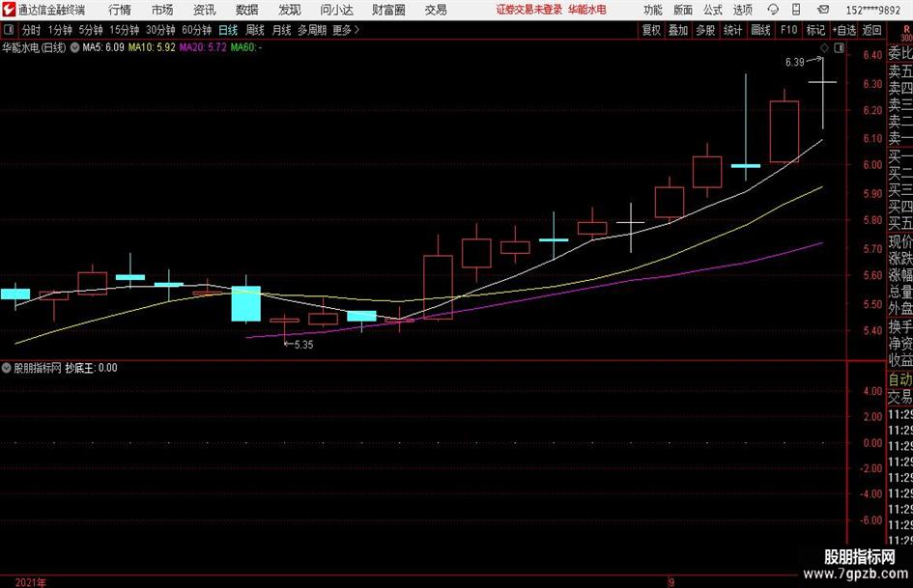Open the 发现 menu

click(x=290, y=10)
